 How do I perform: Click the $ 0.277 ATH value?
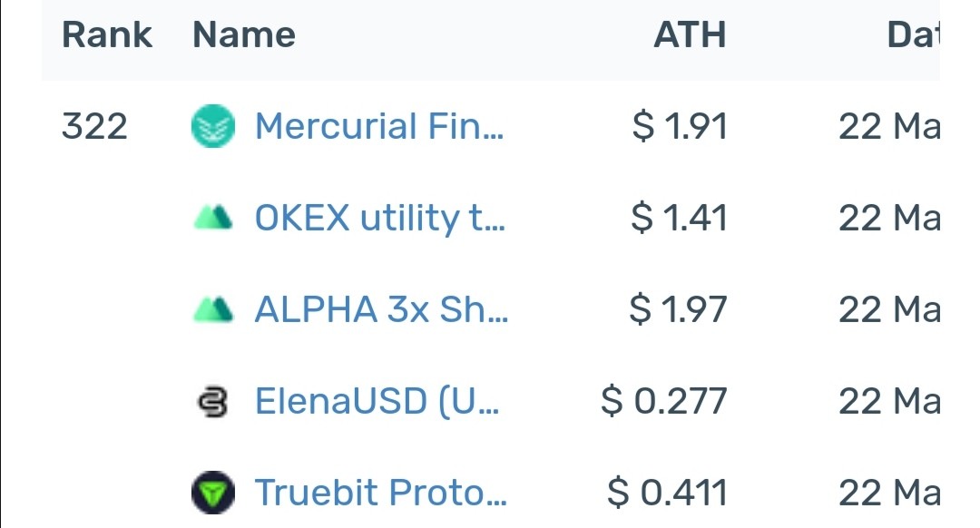(664, 401)
